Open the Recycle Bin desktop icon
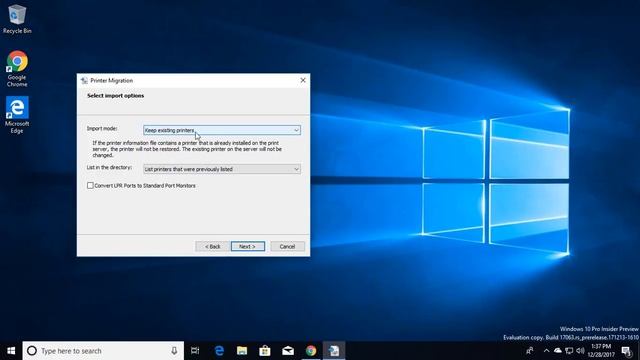This screenshot has height=360, width=640. pos(17,19)
